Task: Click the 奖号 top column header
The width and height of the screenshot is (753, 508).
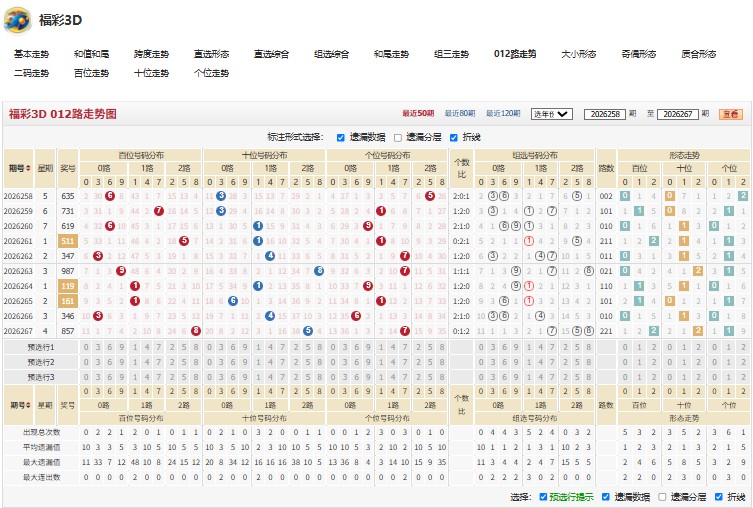Action: click(68, 169)
